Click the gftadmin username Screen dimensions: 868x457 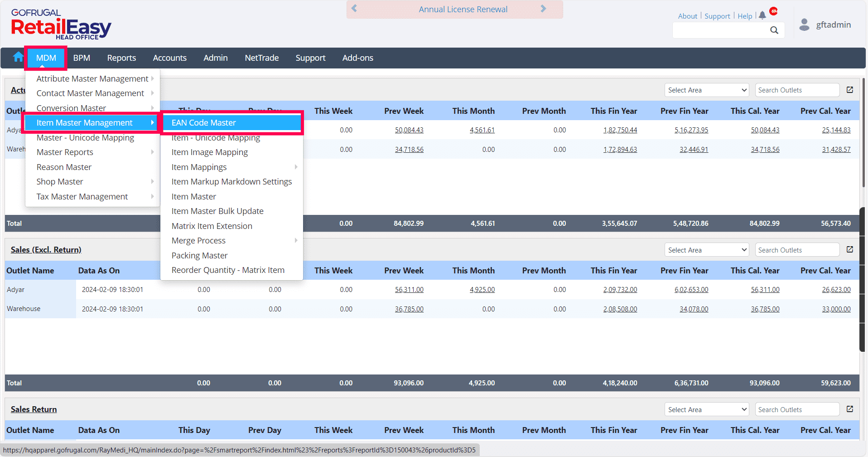[833, 24]
